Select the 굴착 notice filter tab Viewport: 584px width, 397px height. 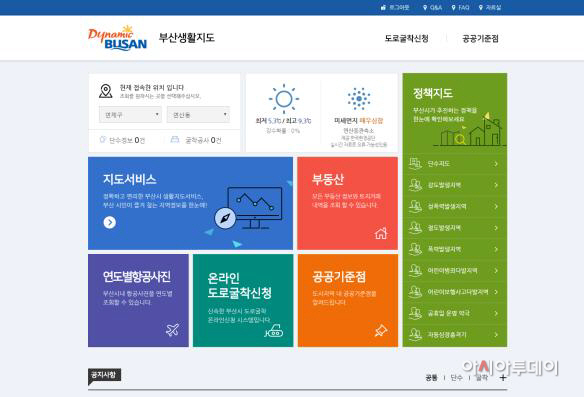click(482, 378)
